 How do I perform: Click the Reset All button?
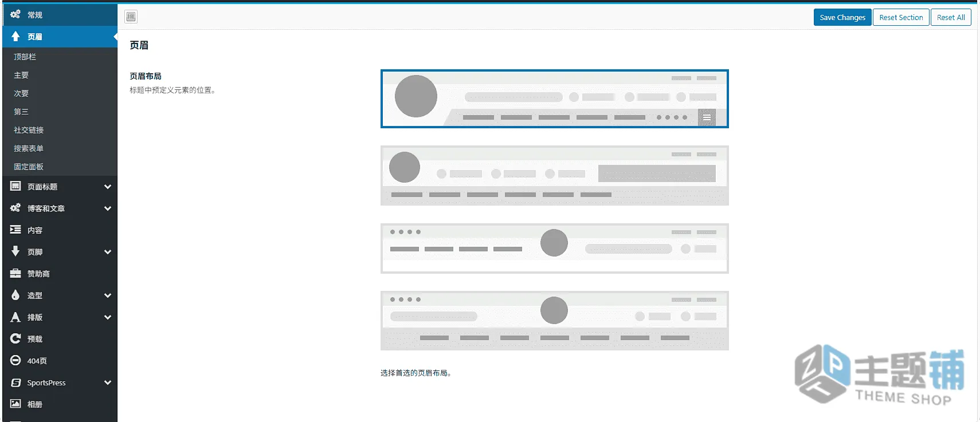pyautogui.click(x=951, y=17)
